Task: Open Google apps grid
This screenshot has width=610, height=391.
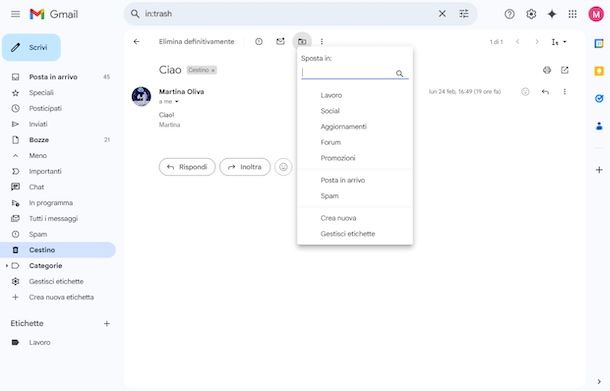Action: [572, 14]
